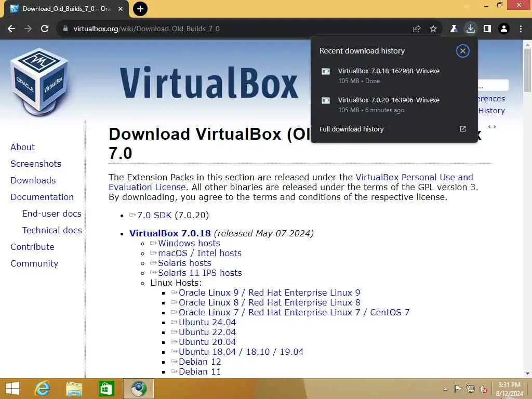Open VirtualBox 7.0.18 changelog link

pos(170,233)
